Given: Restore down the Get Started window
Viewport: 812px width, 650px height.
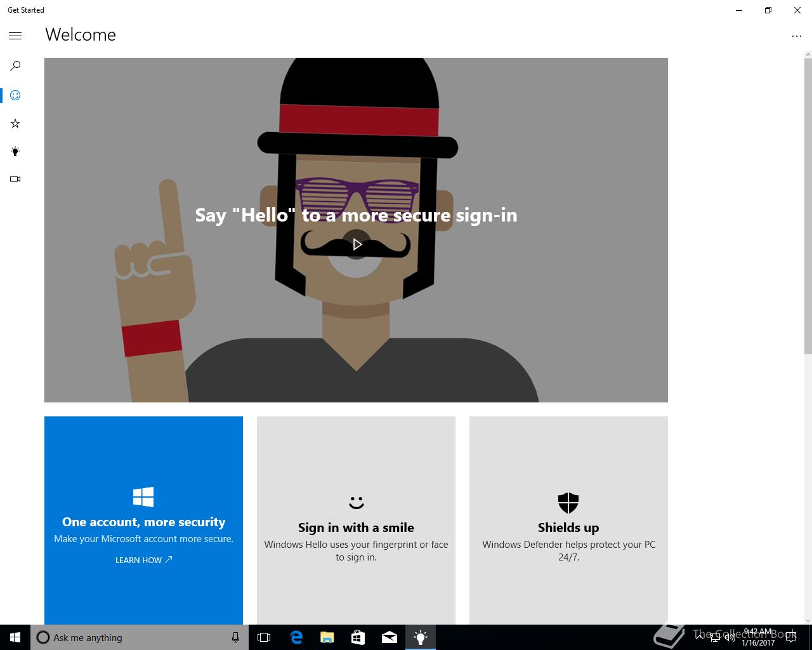Looking at the screenshot, I should coord(768,10).
